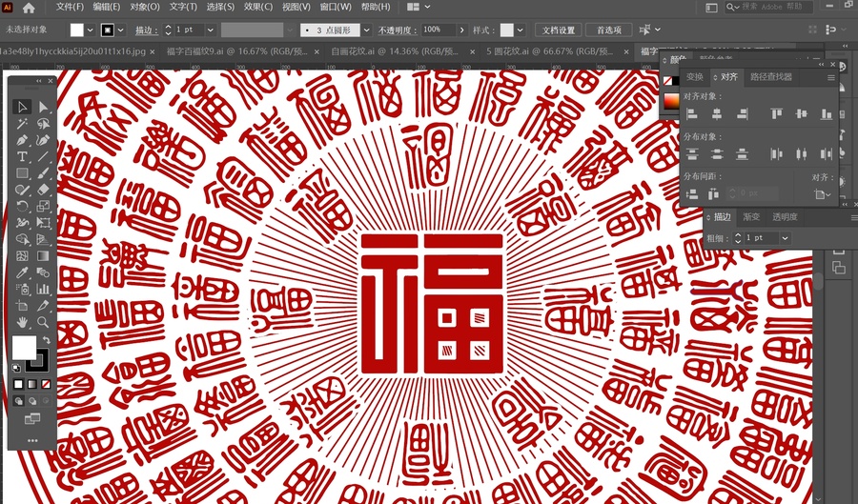Image resolution: width=858 pixels, height=504 pixels.
Task: Open the 样式 style dropdown
Action: click(x=521, y=30)
